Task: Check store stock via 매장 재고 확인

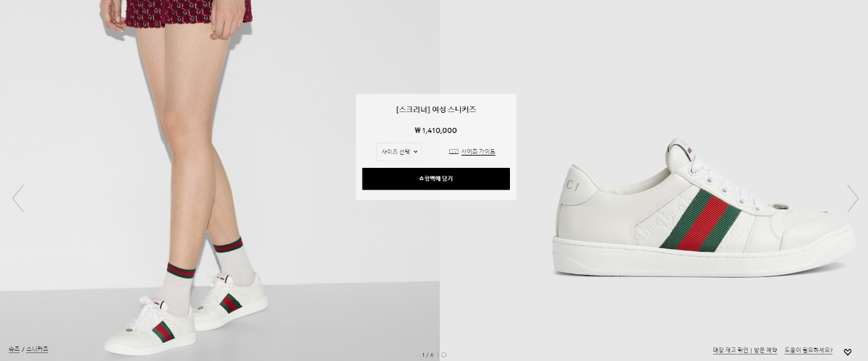Action: (x=731, y=350)
